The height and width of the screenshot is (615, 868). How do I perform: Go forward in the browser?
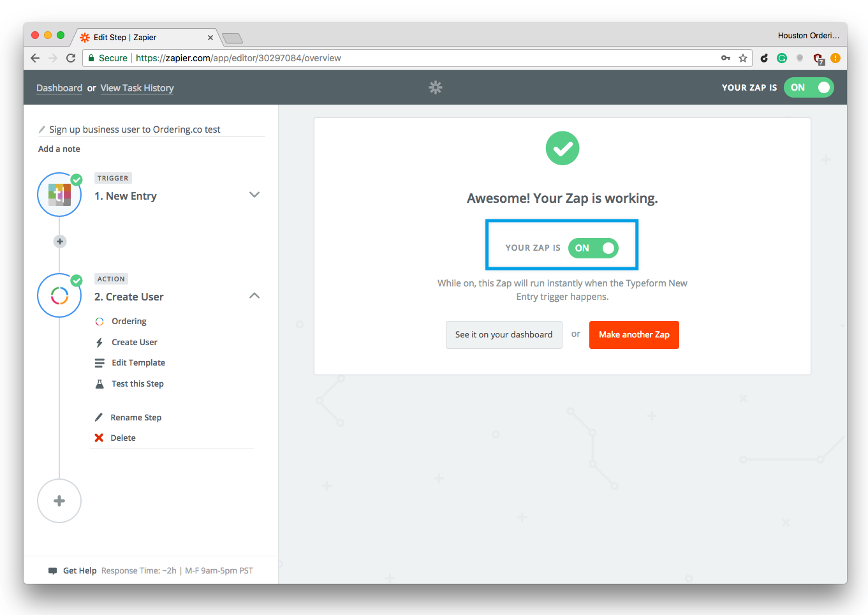[x=53, y=58]
